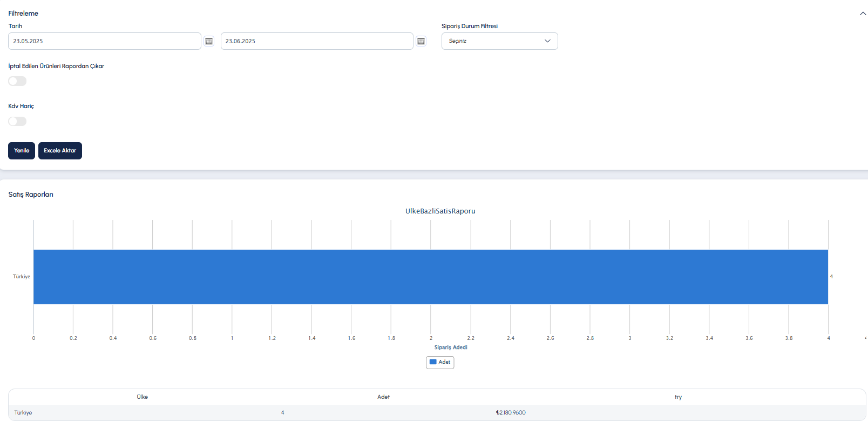
Task: Click the blue Türkiye bar in chart
Action: (431, 277)
